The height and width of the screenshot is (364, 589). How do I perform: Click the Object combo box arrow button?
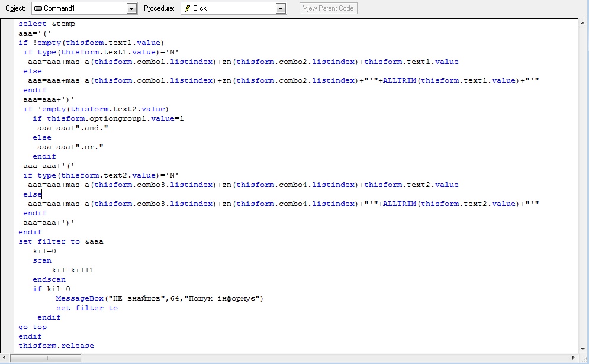[131, 8]
